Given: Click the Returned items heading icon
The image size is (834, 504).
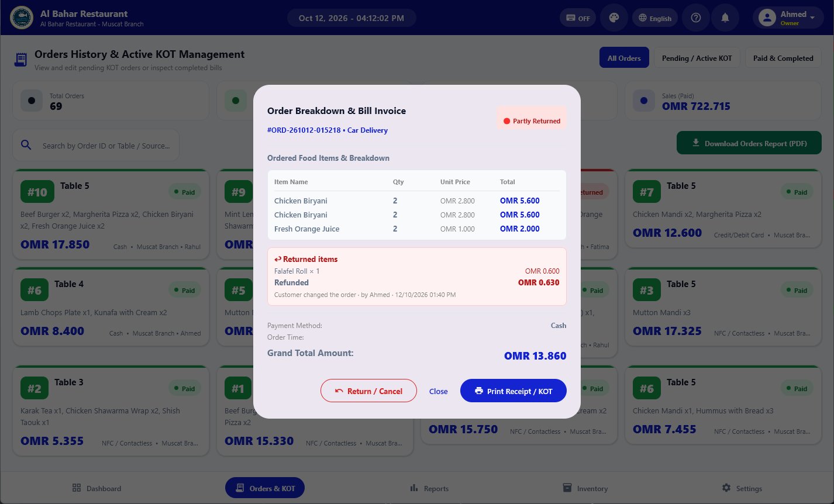Looking at the screenshot, I should pos(278,259).
